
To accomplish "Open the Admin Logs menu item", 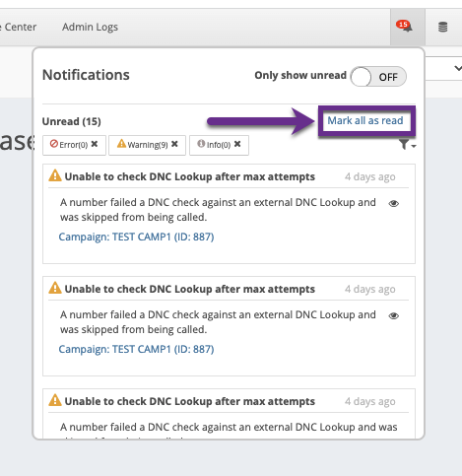I will pyautogui.click(x=90, y=27).
